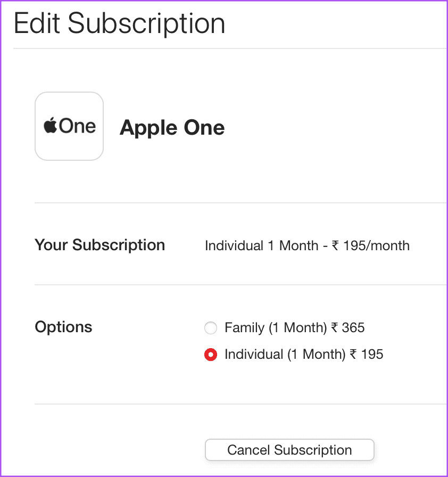Image resolution: width=448 pixels, height=477 pixels.
Task: Click the ₹ 365 Family price
Action: [347, 327]
